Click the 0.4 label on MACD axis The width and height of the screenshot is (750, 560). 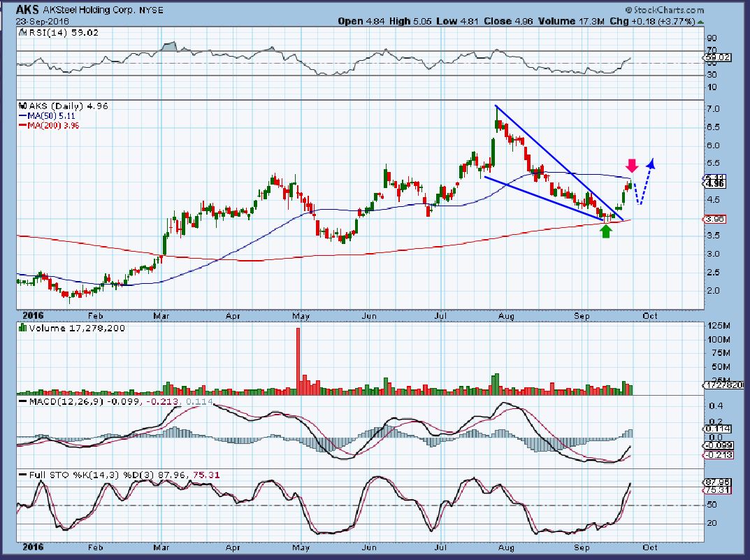coord(716,406)
